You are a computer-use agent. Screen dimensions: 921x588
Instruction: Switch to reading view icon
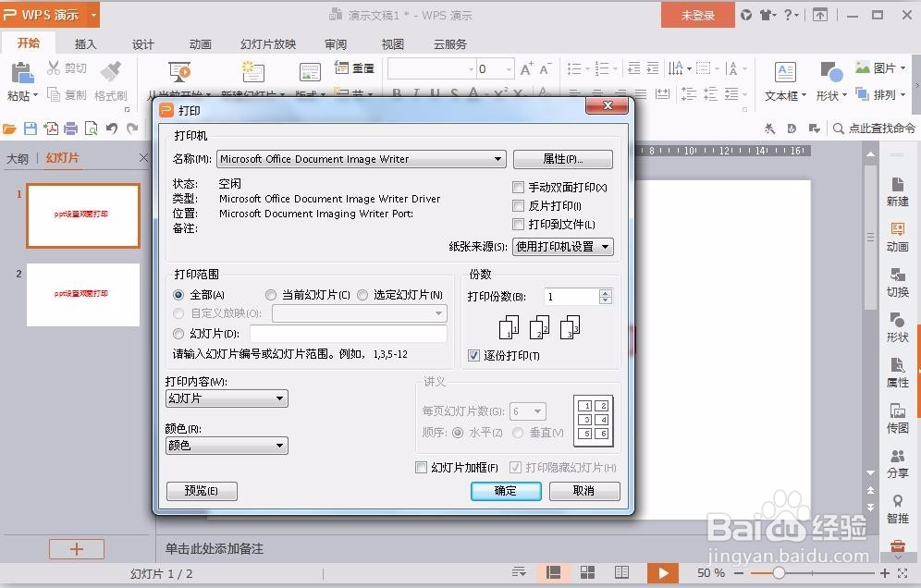pos(621,572)
